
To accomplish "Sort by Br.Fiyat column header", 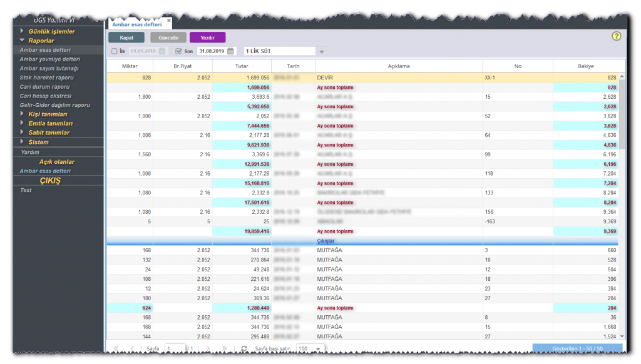I will (182, 66).
